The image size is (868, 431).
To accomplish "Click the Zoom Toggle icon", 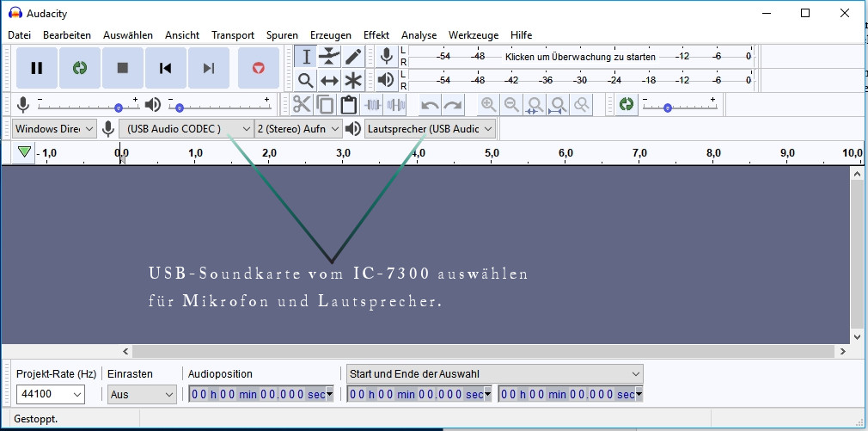I will point(581,104).
